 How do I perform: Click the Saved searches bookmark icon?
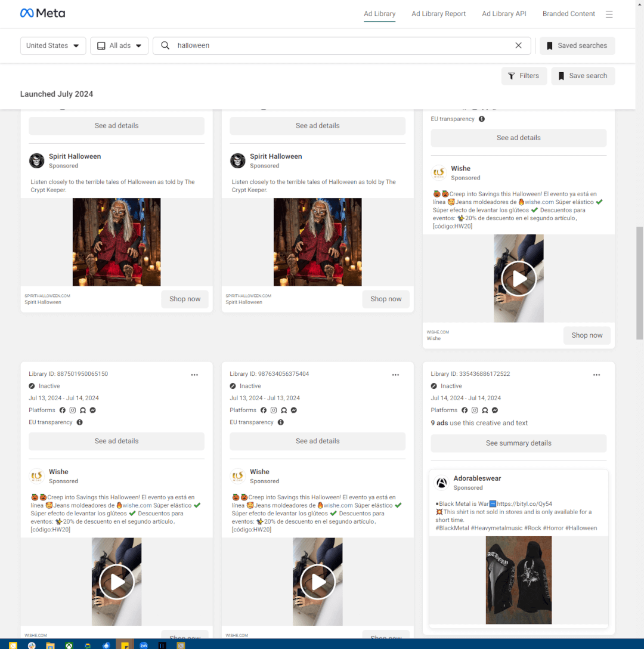[x=550, y=46]
